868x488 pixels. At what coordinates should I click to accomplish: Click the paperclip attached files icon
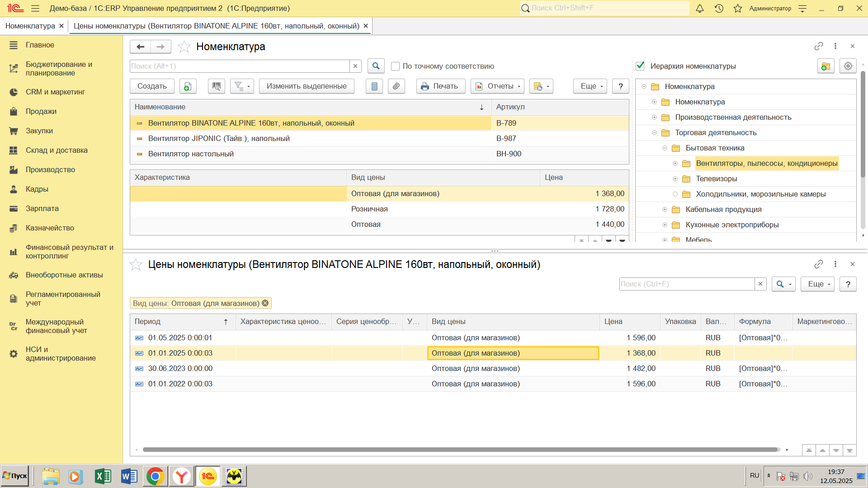pyautogui.click(x=396, y=86)
